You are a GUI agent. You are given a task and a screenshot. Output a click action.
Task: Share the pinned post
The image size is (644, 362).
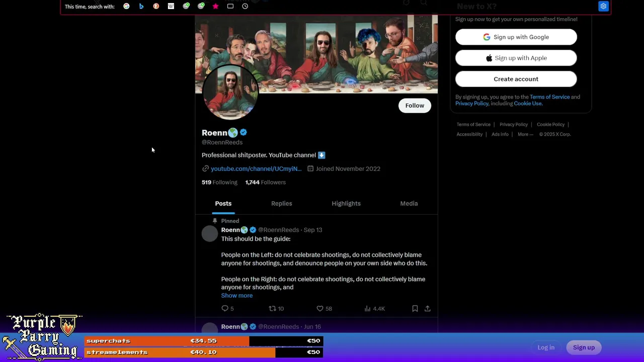coord(428,309)
